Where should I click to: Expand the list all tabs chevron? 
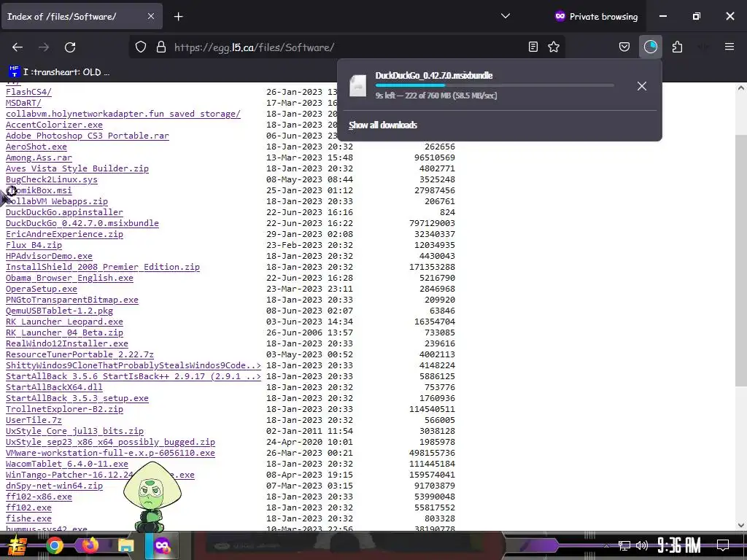click(506, 16)
